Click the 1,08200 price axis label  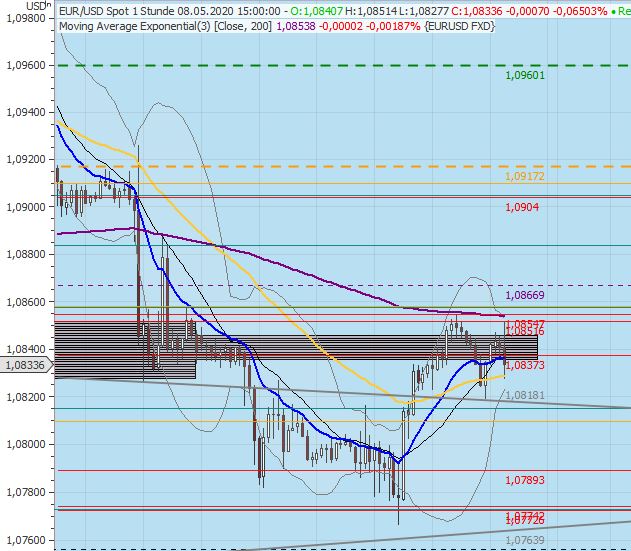(26, 397)
